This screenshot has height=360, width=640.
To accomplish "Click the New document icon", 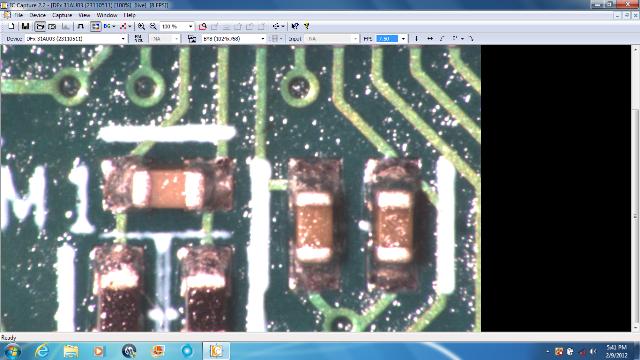I will coord(11,27).
